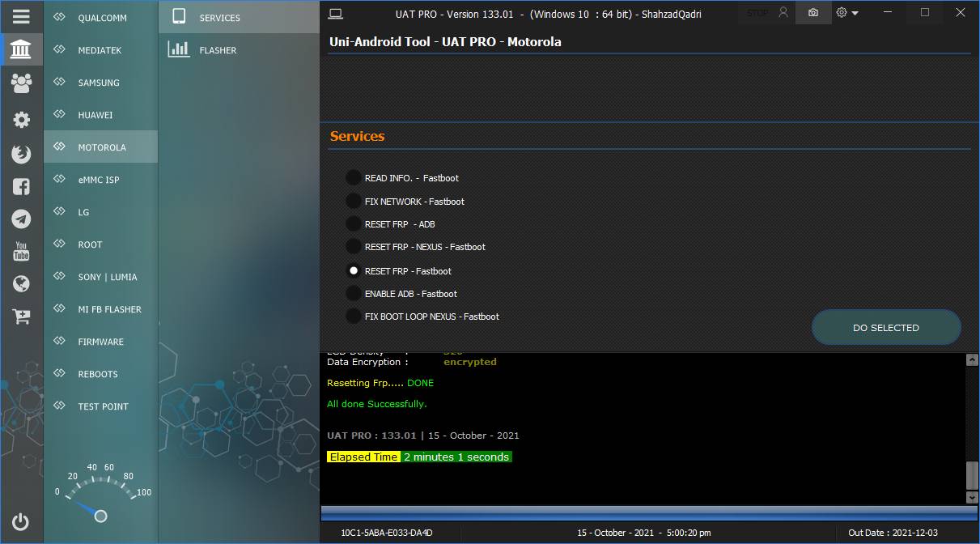This screenshot has height=544, width=980.
Task: Switch to the SERVICES tab
Action: pyautogui.click(x=239, y=17)
